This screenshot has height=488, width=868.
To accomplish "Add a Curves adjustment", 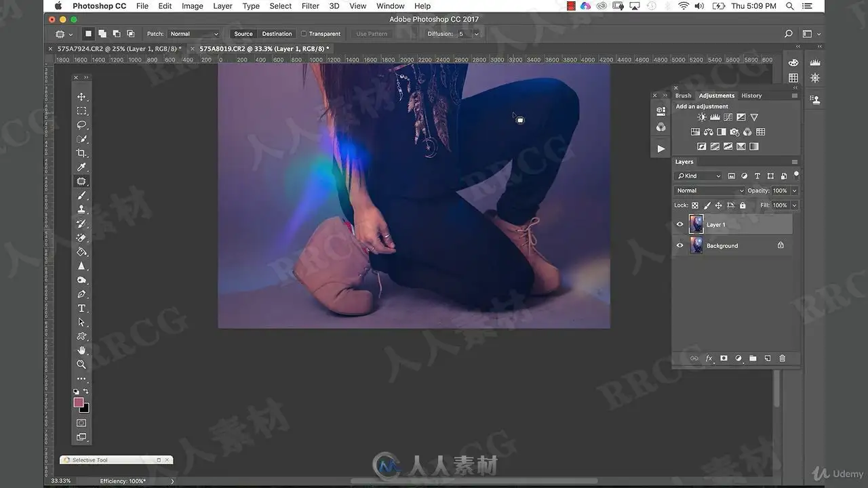I will (x=728, y=117).
